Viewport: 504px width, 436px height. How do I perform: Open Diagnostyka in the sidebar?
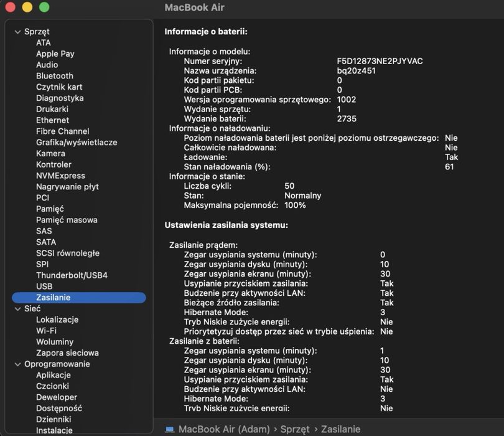tap(60, 98)
